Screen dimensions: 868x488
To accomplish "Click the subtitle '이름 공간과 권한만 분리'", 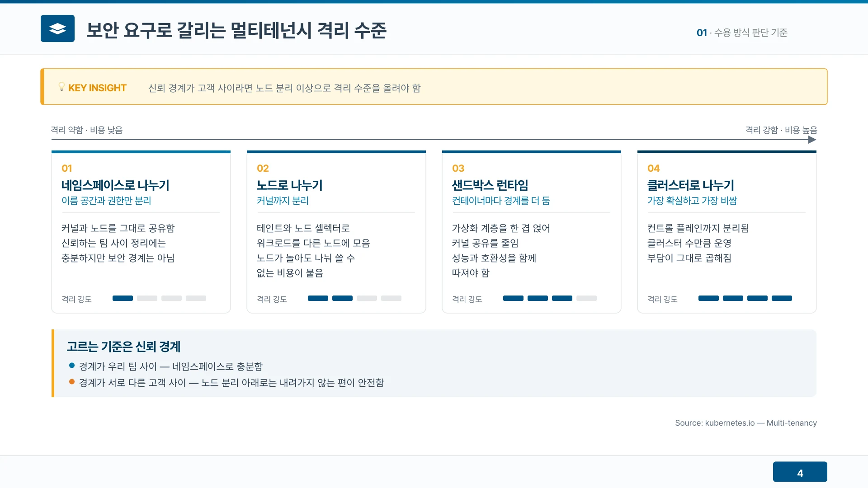I will click(x=106, y=200).
